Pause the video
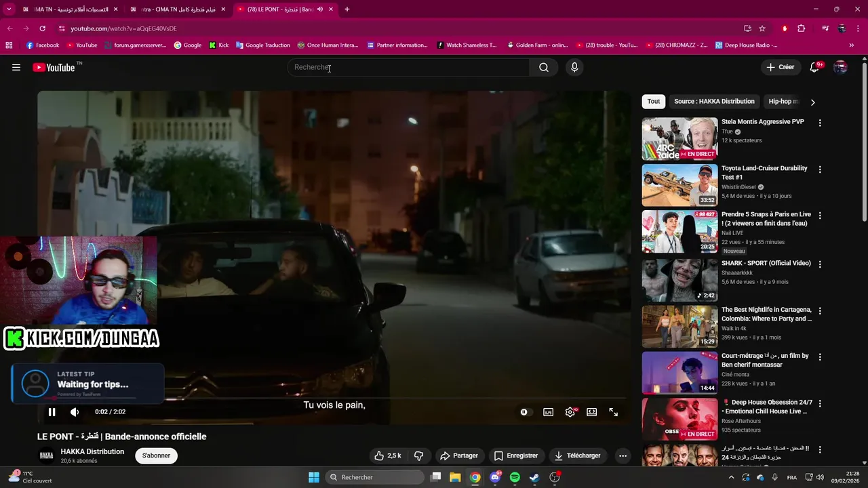Image resolution: width=868 pixels, height=488 pixels. coord(52,411)
